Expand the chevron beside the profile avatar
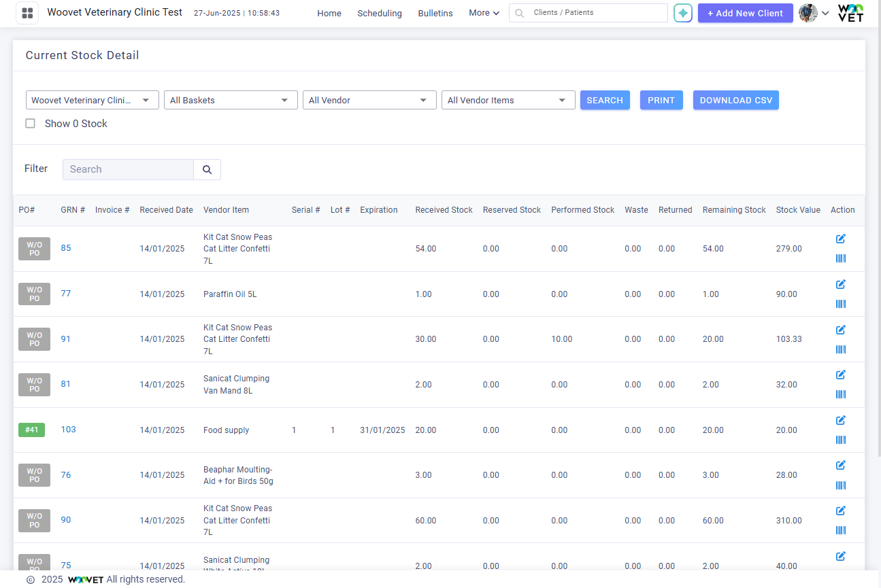 coord(825,14)
